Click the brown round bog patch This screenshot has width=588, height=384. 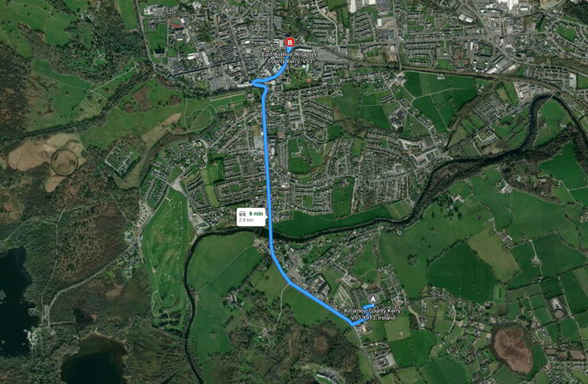[x=513, y=350]
